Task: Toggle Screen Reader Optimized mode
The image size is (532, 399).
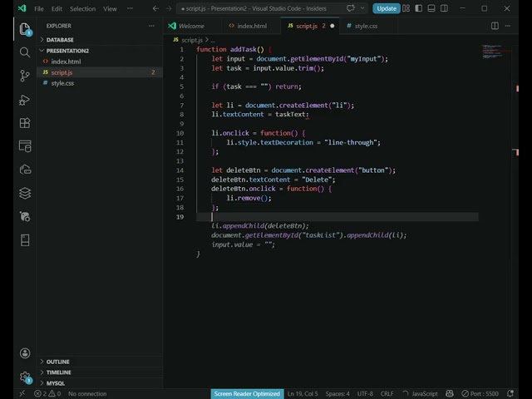Action: pyautogui.click(x=247, y=393)
